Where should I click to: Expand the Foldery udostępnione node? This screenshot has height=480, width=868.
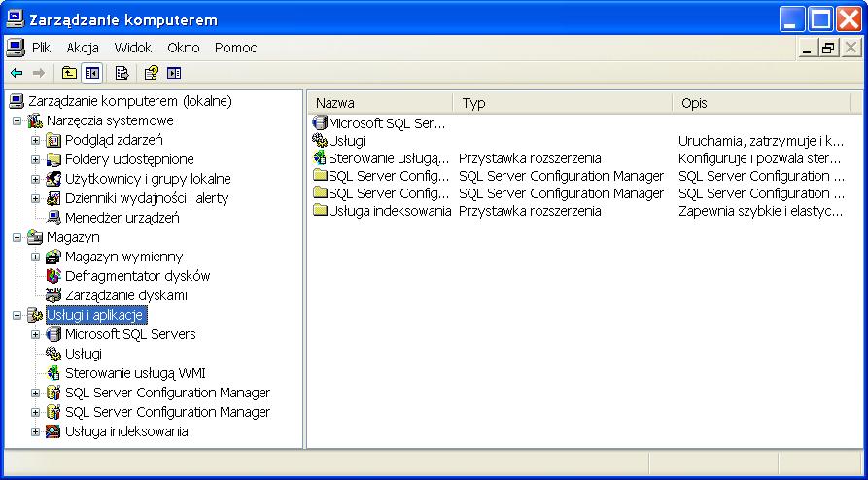pyautogui.click(x=35, y=159)
